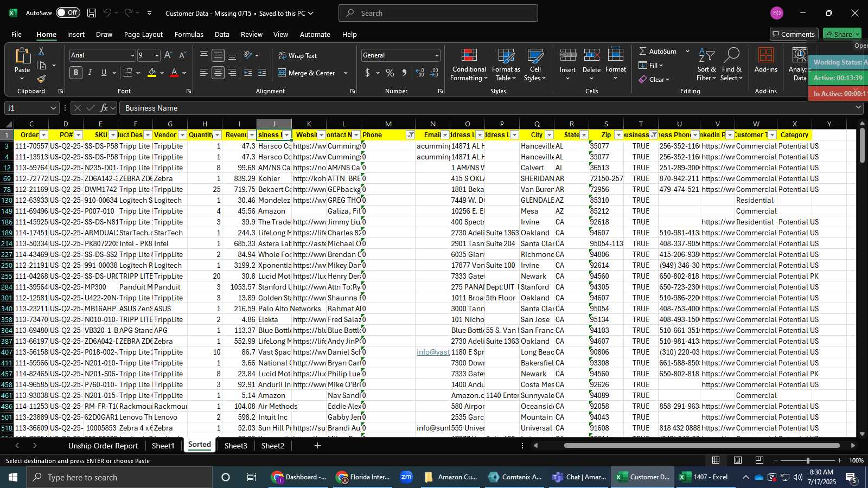Toggle Middle Align vertical alignment
Viewport: 868px width, 488px height.
tap(218, 55)
